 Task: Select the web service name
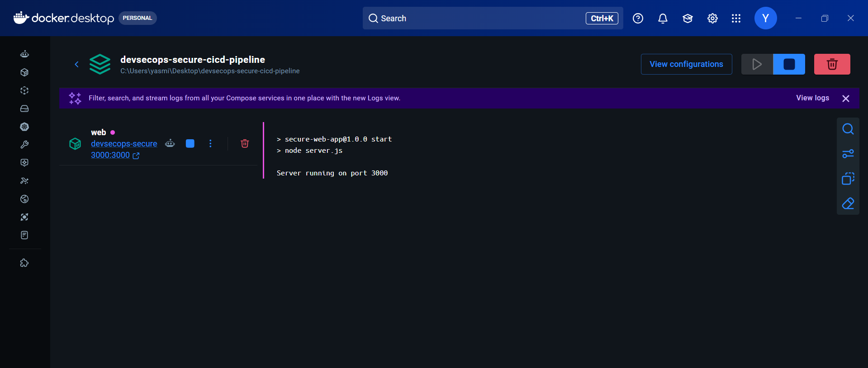(x=98, y=132)
